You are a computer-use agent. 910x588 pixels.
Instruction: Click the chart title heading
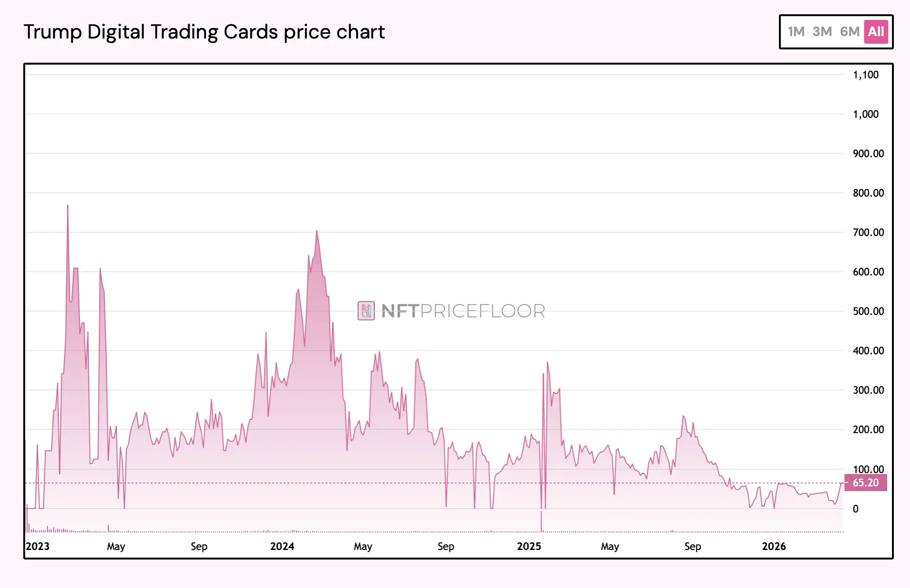(204, 32)
